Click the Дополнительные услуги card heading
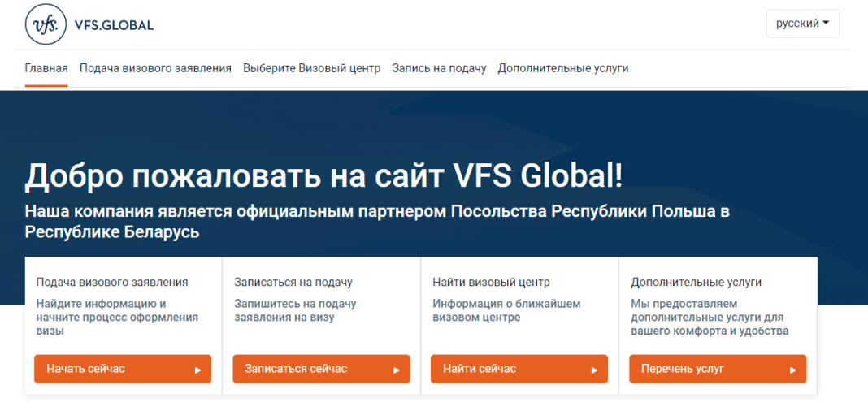Viewport: 868px width, 411px height. point(696,282)
